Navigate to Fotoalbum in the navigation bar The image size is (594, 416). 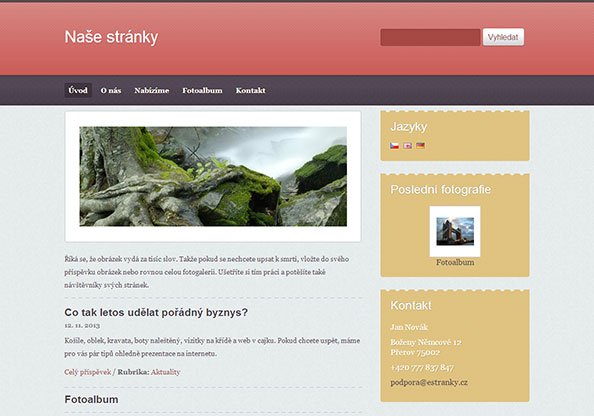tap(202, 90)
